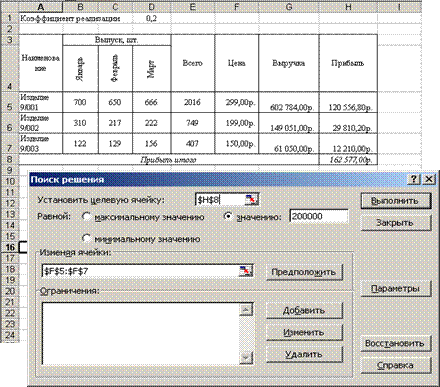Click the value field containing 200000

tap(319, 217)
